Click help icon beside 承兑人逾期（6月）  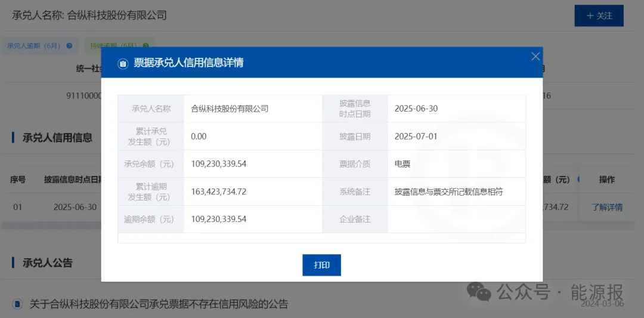[x=70, y=46]
